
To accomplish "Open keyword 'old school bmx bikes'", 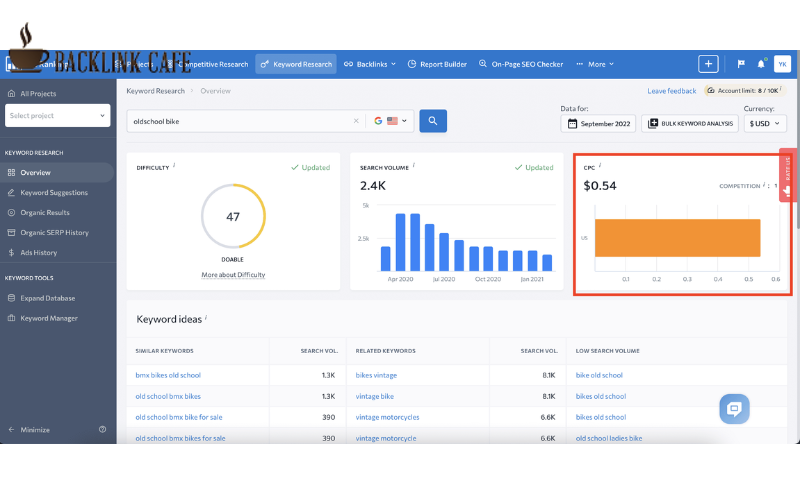I will (168, 396).
